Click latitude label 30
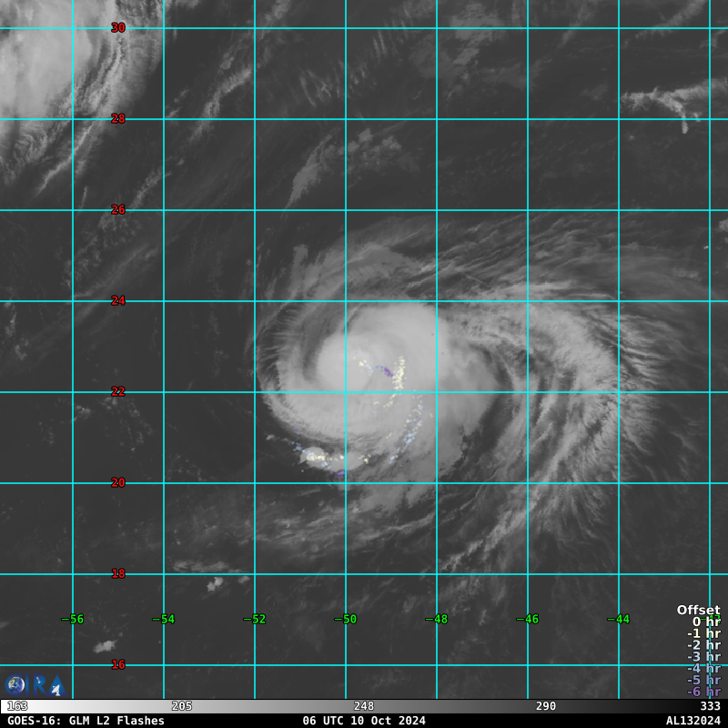 pos(118,28)
